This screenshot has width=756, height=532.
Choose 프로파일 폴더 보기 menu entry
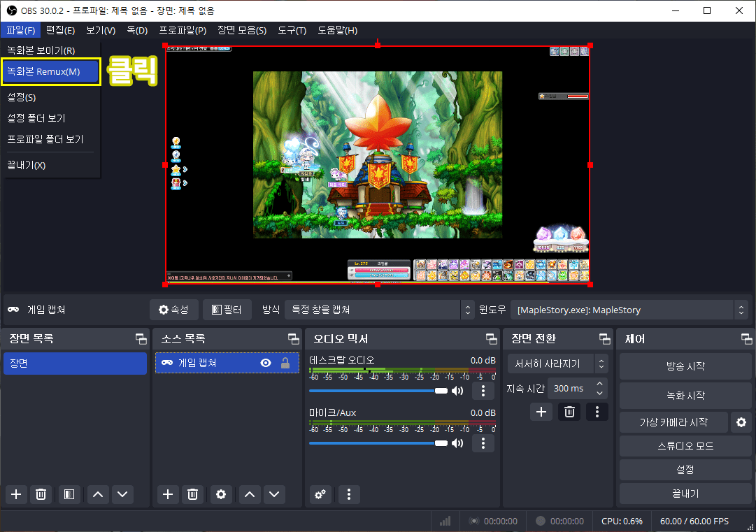(x=50, y=139)
